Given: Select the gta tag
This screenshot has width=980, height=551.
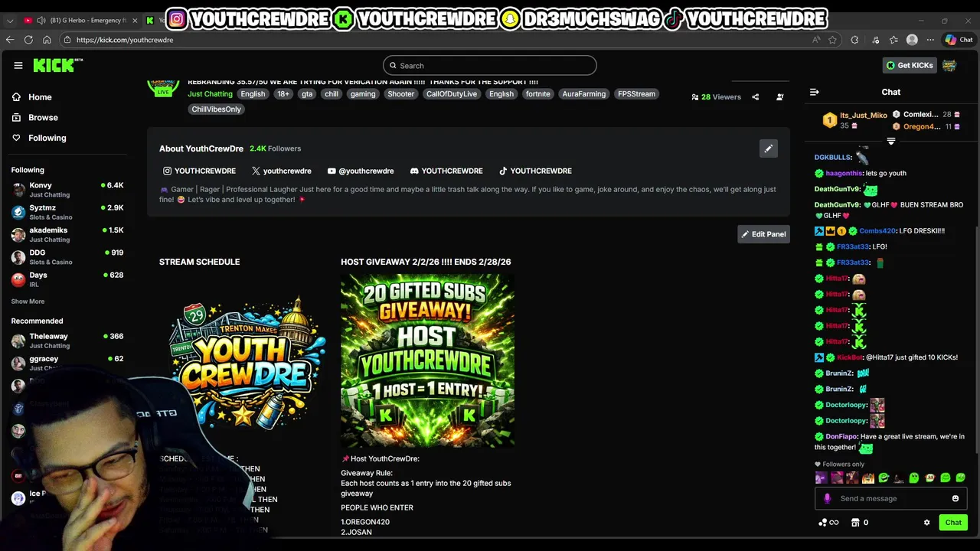Looking at the screenshot, I should pyautogui.click(x=307, y=94).
